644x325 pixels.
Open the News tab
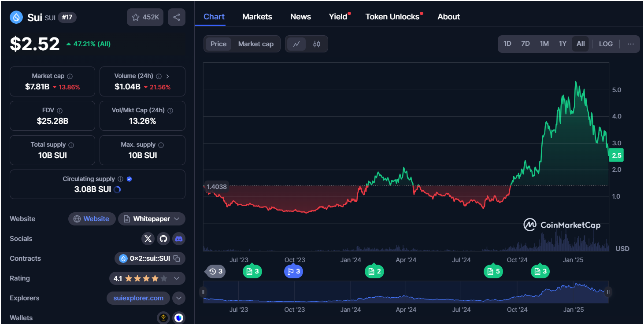(301, 17)
